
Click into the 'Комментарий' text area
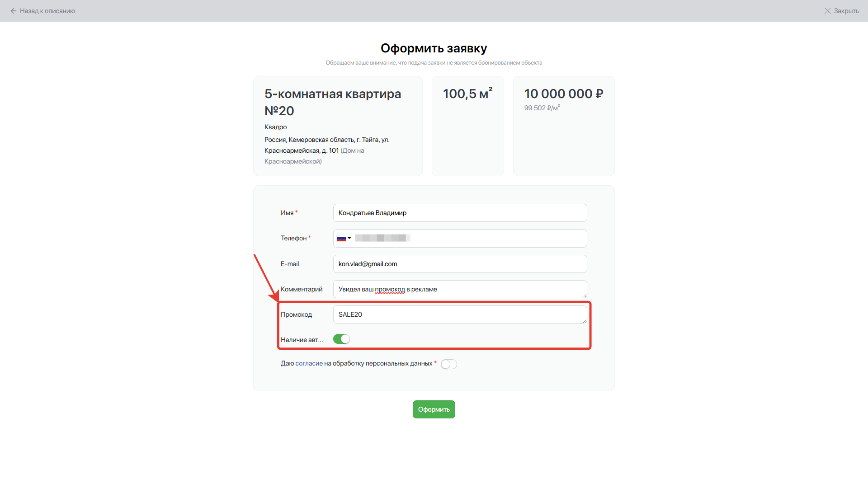460,289
